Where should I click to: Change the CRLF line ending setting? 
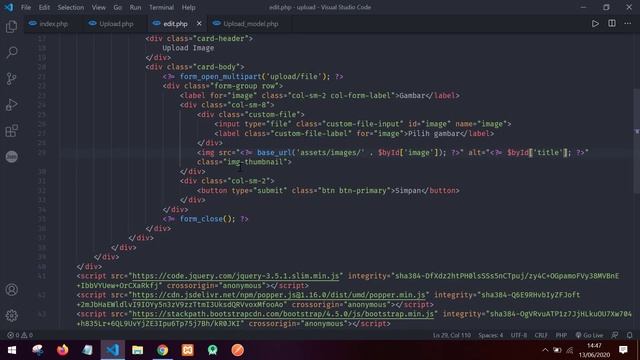pos(541,335)
